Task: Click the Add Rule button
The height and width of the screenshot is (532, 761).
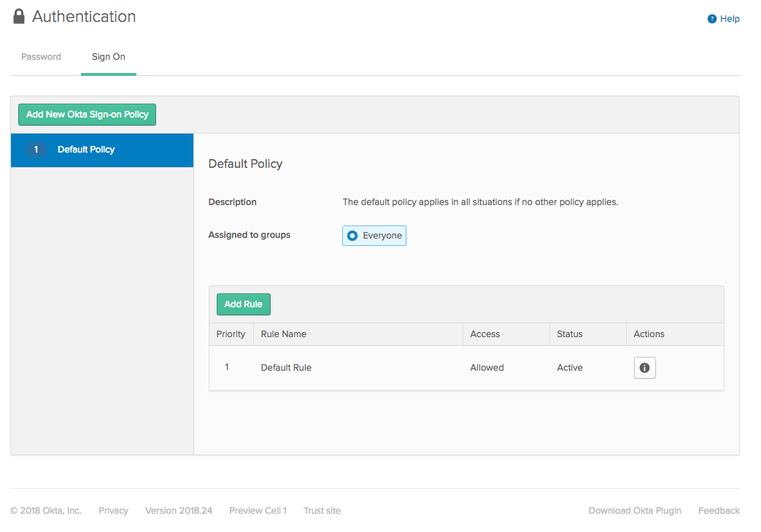Action: coord(243,304)
